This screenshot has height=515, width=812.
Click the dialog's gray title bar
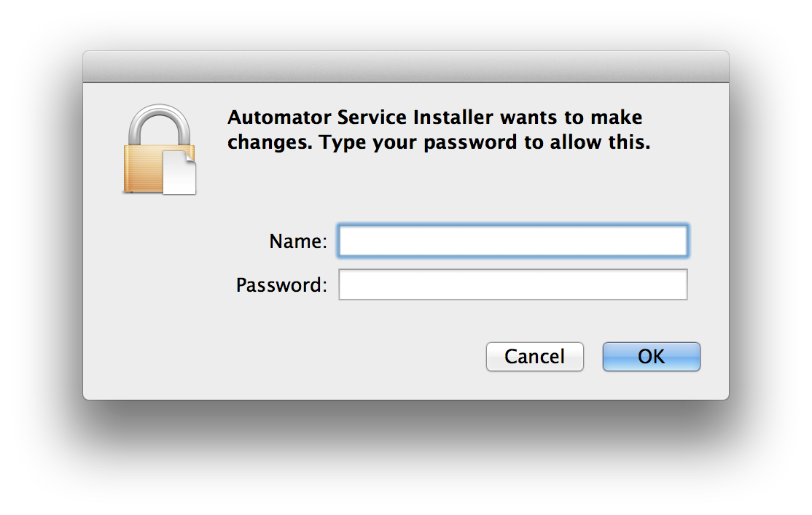[x=405, y=66]
